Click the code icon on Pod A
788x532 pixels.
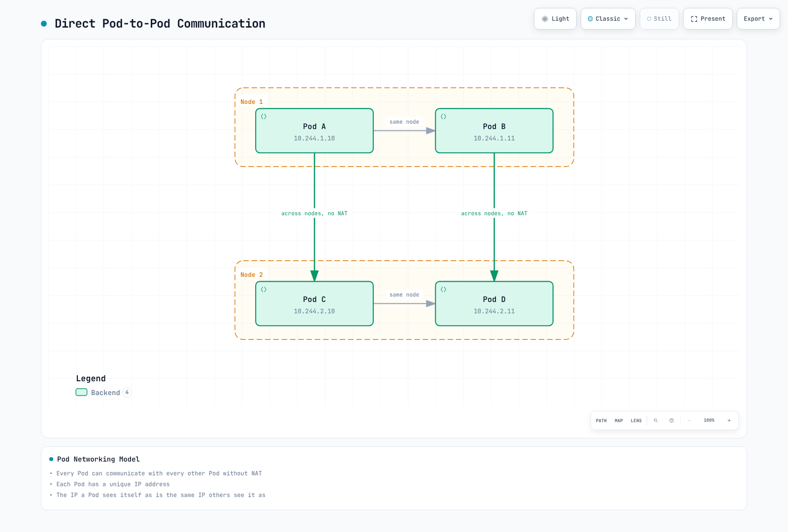tap(264, 117)
